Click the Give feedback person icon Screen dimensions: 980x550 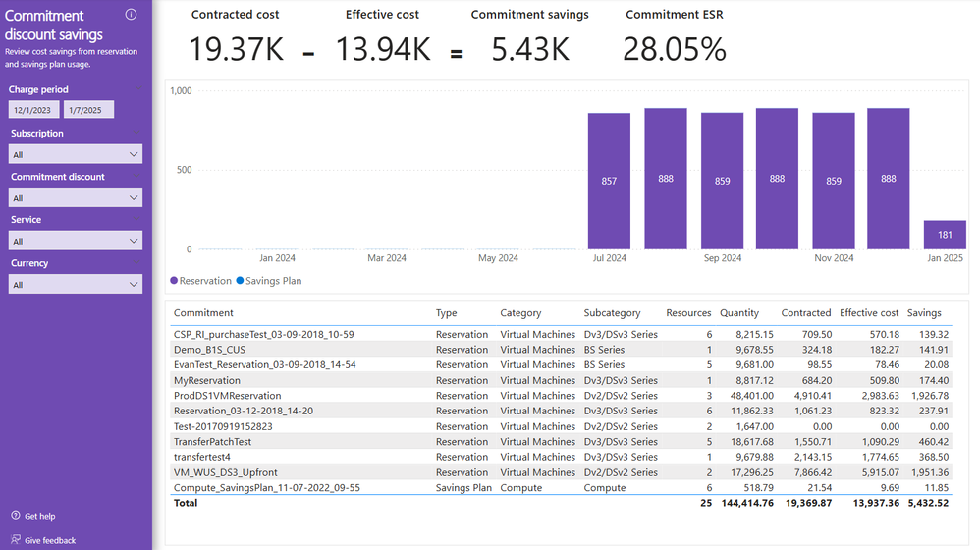pyautogui.click(x=16, y=539)
